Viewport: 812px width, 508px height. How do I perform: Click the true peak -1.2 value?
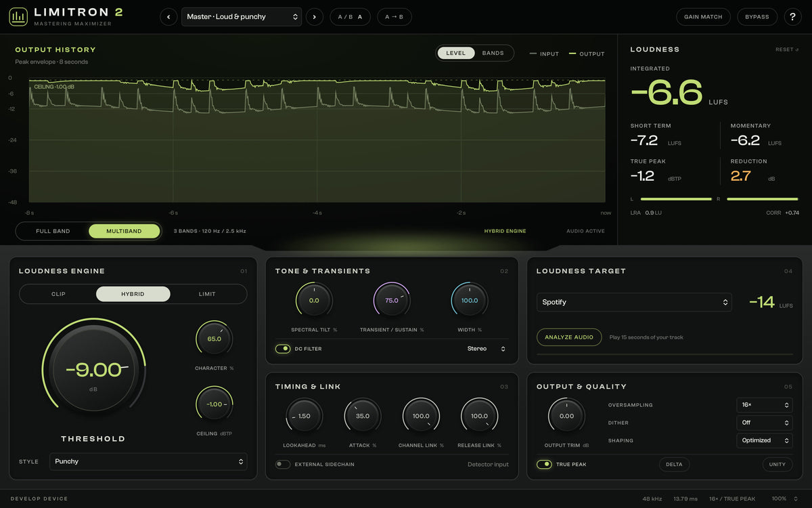642,176
